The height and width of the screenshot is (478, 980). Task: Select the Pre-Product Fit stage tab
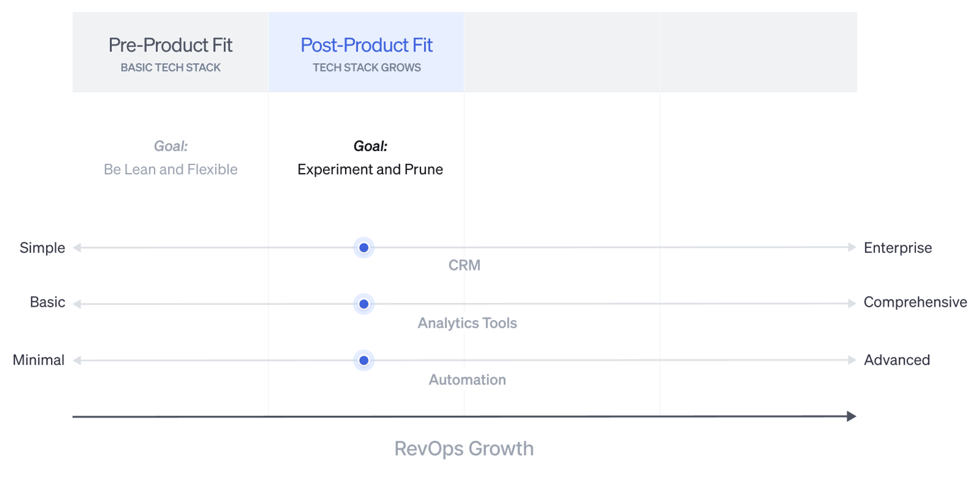[171, 52]
